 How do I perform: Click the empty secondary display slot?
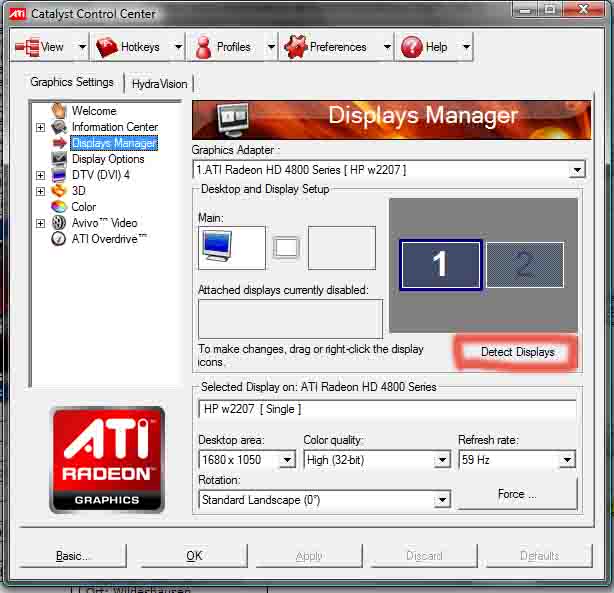pos(342,248)
